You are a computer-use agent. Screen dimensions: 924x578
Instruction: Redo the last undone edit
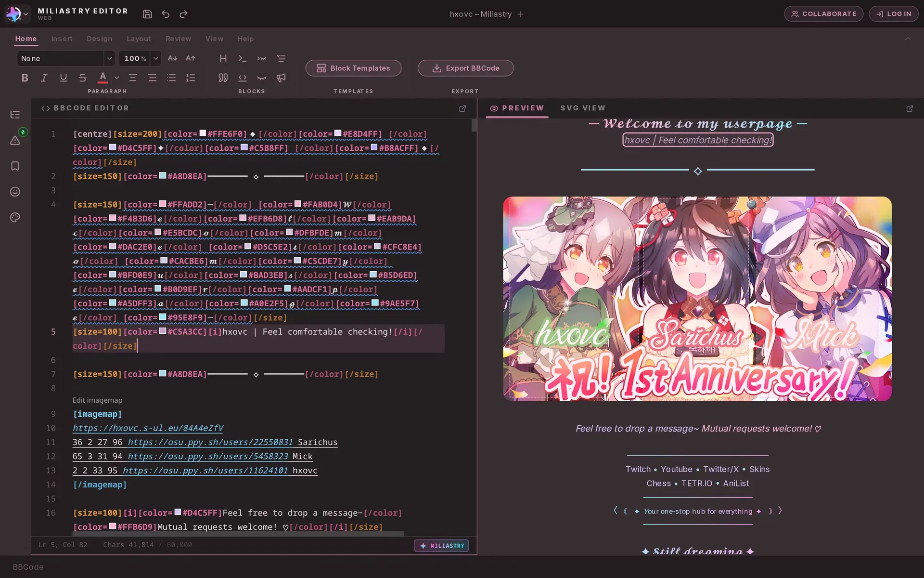coord(183,14)
